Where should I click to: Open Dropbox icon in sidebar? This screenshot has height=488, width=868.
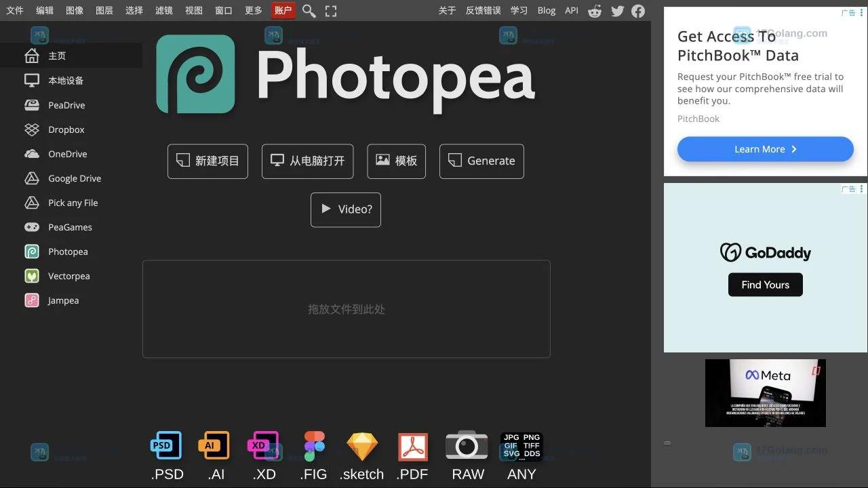(x=32, y=129)
